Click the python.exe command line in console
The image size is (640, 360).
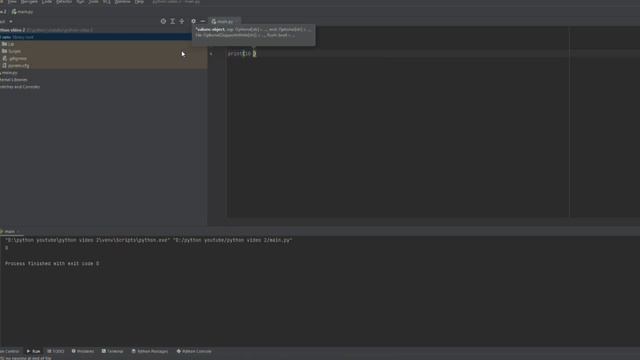coord(149,240)
